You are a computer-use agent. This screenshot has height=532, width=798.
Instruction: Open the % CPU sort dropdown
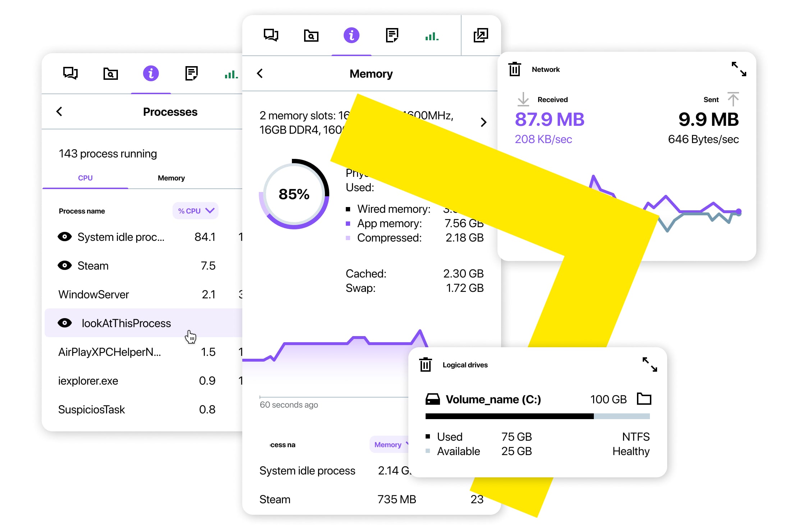point(195,211)
